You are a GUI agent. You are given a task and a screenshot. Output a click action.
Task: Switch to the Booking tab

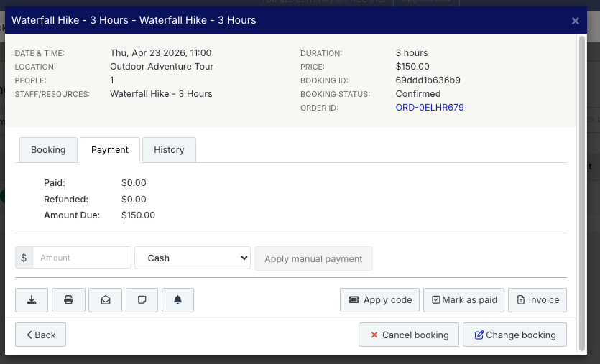point(48,150)
